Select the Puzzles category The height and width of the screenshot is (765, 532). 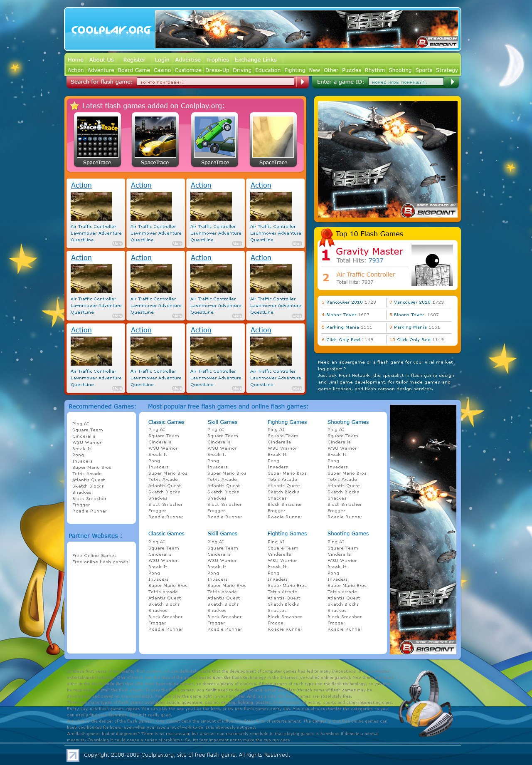click(x=352, y=70)
